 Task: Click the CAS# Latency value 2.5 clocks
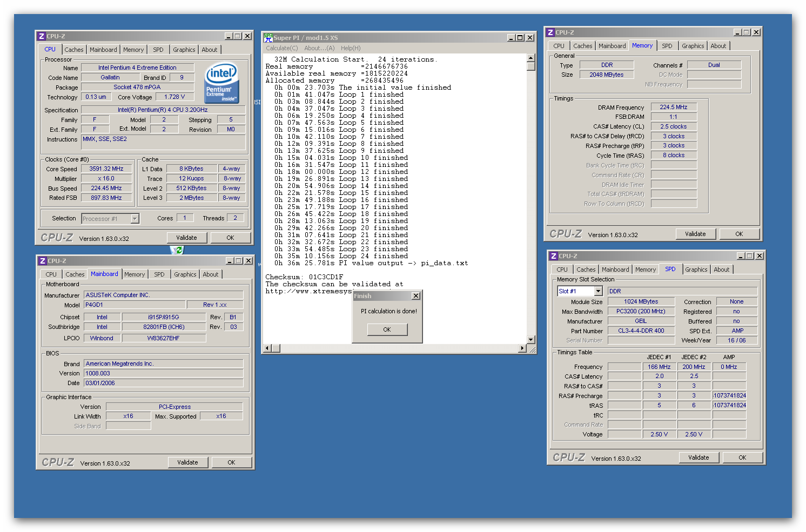674,126
